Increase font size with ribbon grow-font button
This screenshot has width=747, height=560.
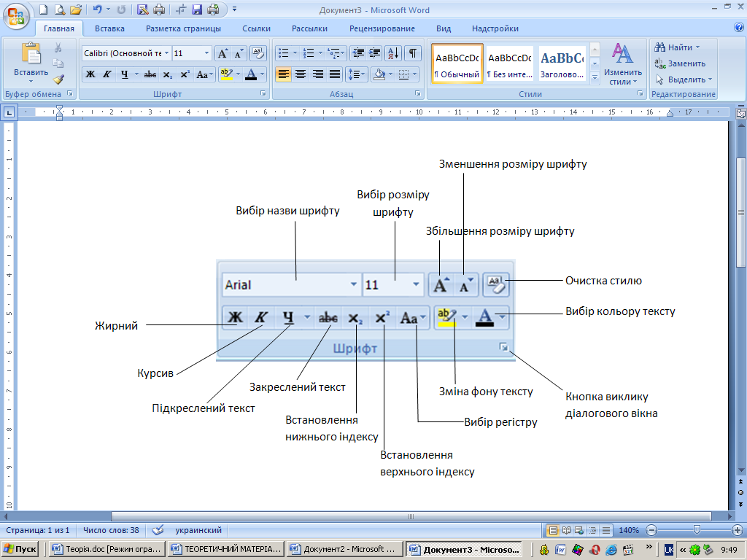click(222, 53)
